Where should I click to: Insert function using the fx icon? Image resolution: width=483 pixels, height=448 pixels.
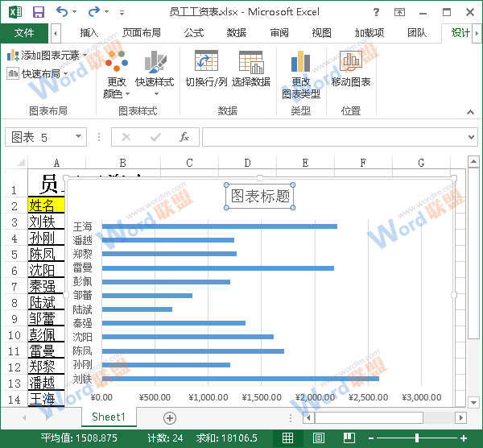(x=184, y=137)
